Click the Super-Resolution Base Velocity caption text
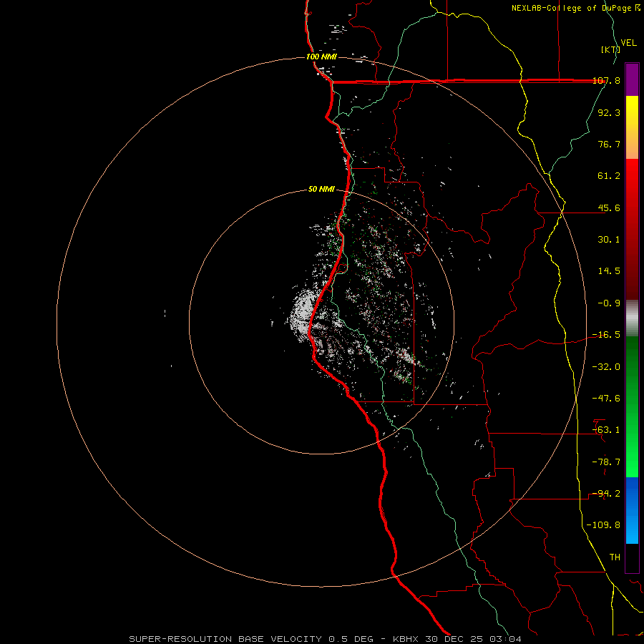Image resolution: width=644 pixels, height=644 pixels. click(326, 638)
